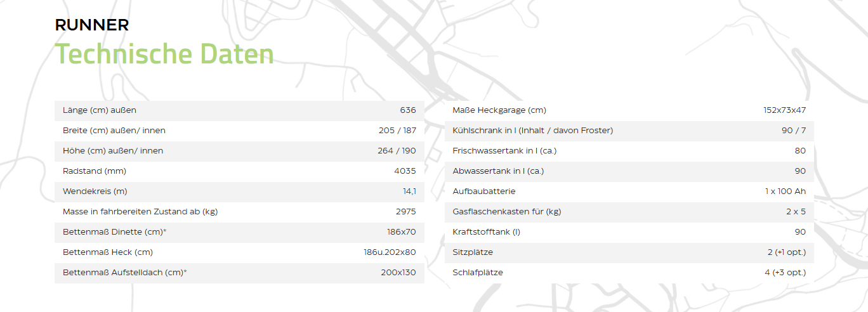This screenshot has width=868, height=312.
Task: Select the Gasflaschenkasten für (kg) label
Action: coord(507,212)
